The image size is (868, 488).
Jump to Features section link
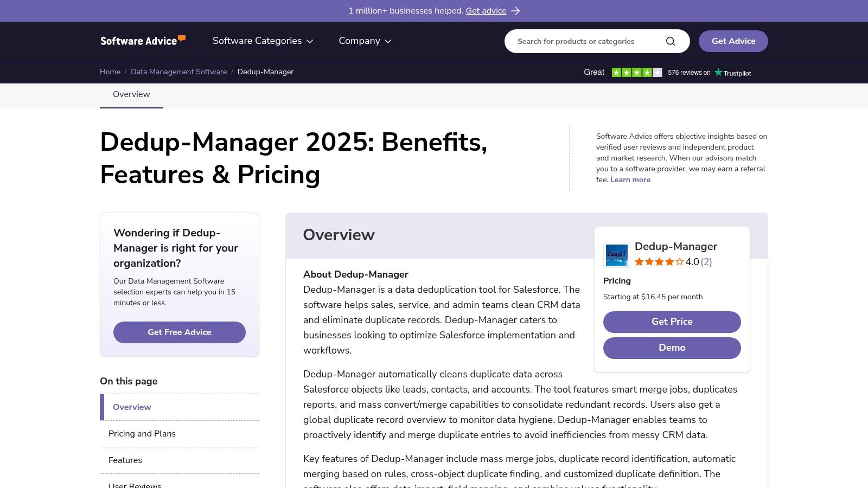(125, 460)
